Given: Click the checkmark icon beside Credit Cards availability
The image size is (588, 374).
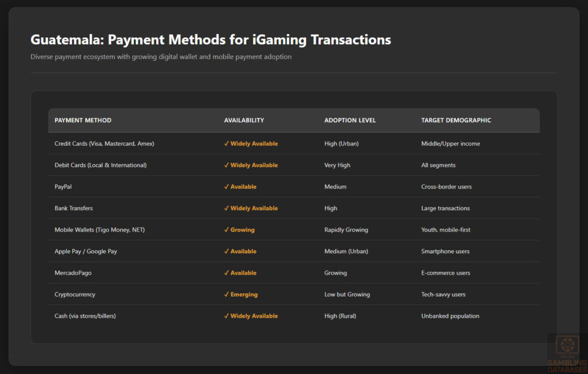Looking at the screenshot, I should tap(227, 144).
